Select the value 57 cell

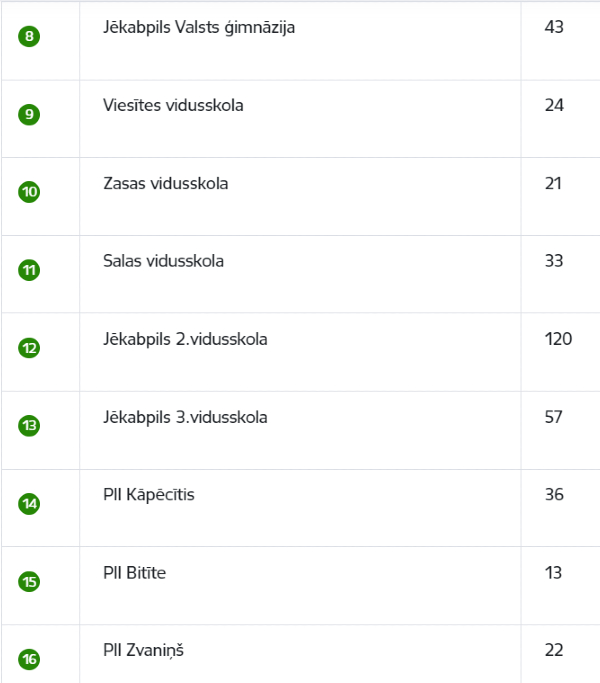pos(554,417)
